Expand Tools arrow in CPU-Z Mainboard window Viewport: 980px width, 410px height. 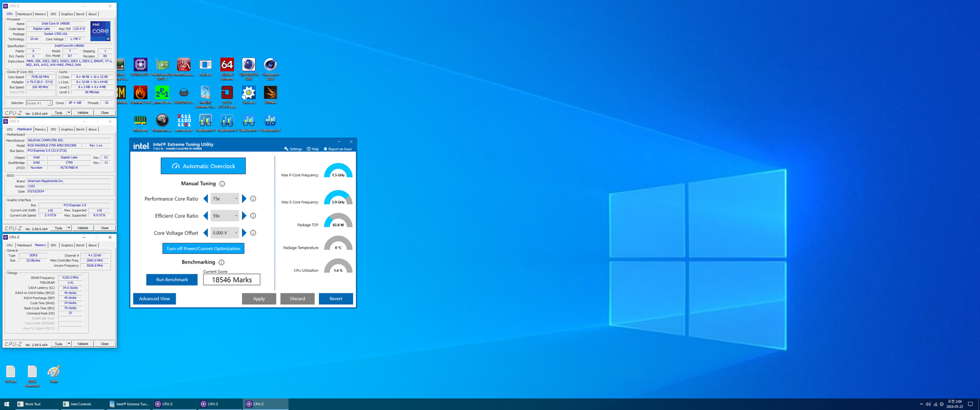69,228
